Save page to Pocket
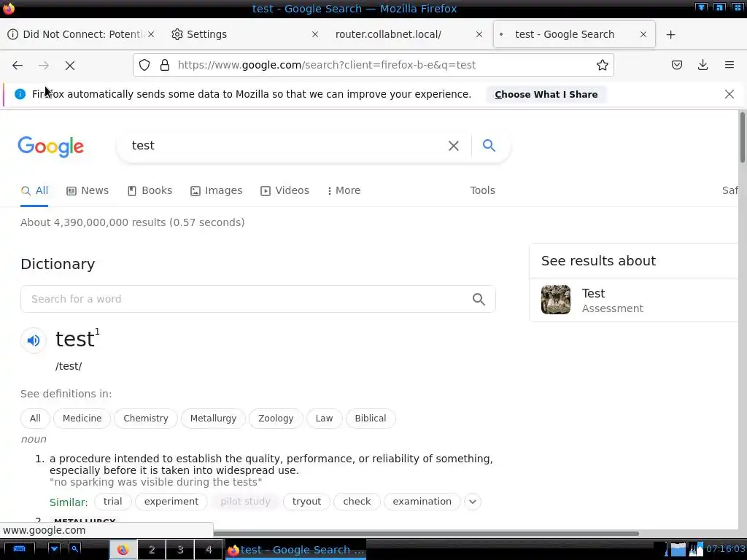The height and width of the screenshot is (560, 747). (676, 65)
